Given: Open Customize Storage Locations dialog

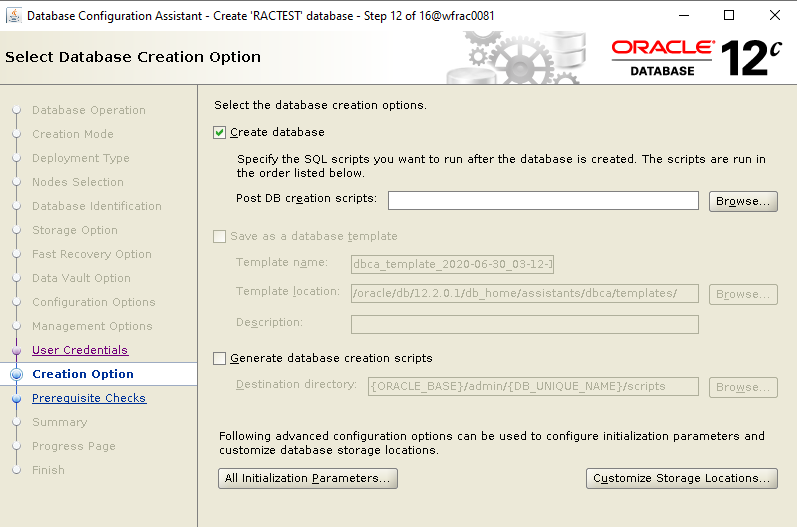Looking at the screenshot, I should (x=682, y=479).
